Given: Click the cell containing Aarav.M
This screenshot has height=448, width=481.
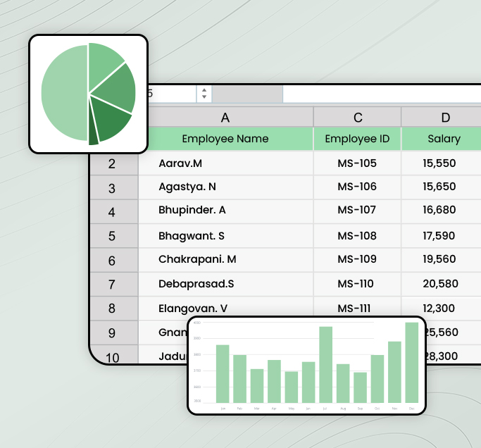Looking at the screenshot, I should (x=225, y=163).
